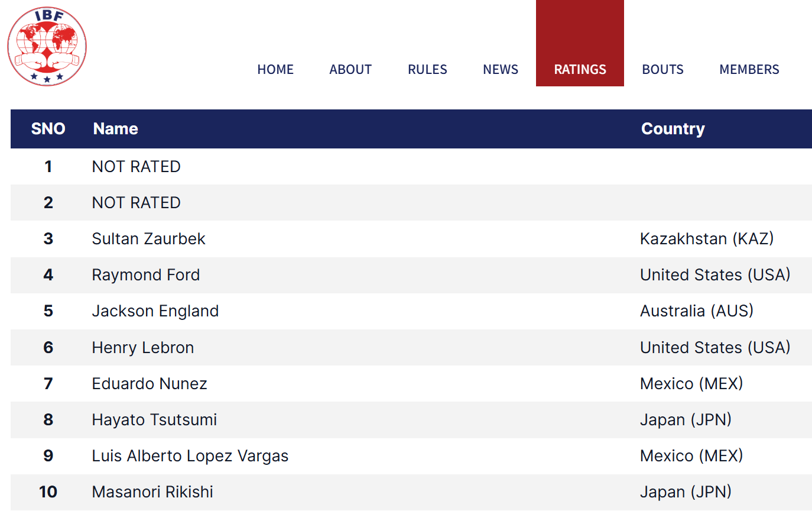The width and height of the screenshot is (812, 511).
Task: Click the SNO column header
Action: (x=48, y=129)
